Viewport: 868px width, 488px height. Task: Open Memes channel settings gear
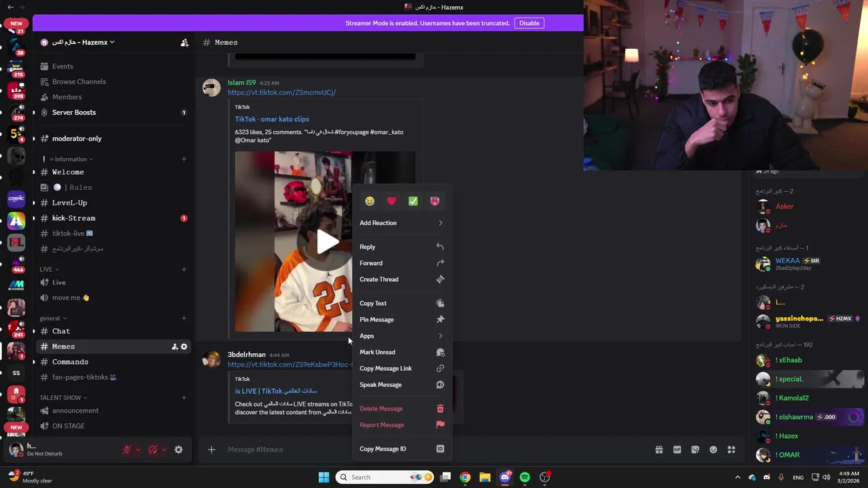(x=184, y=346)
